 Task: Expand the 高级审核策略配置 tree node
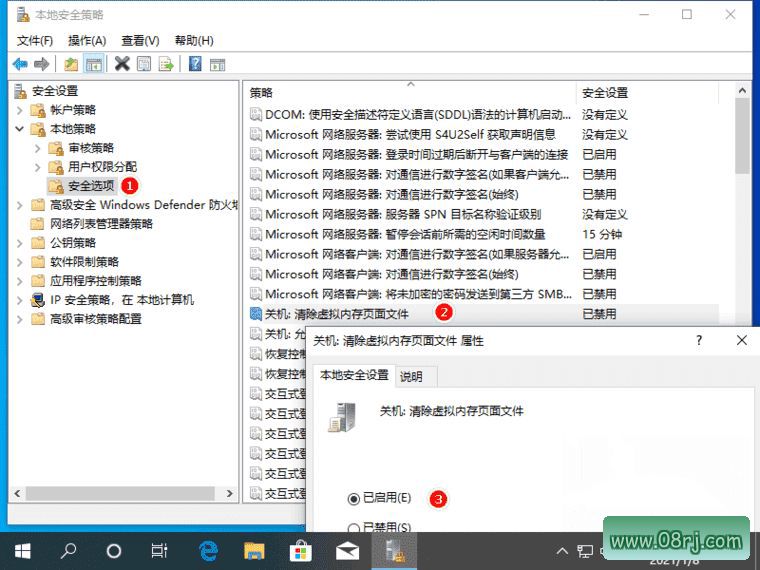click(19, 319)
